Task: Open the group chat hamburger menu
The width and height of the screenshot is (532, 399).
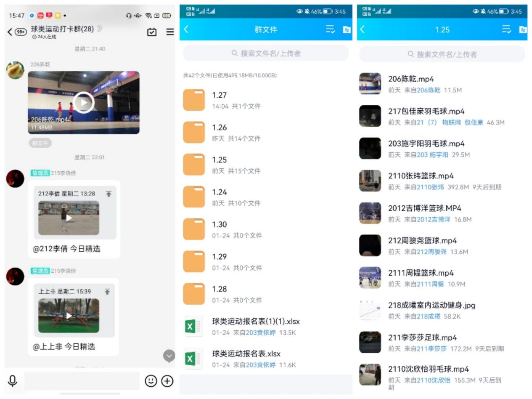Action: (x=170, y=32)
